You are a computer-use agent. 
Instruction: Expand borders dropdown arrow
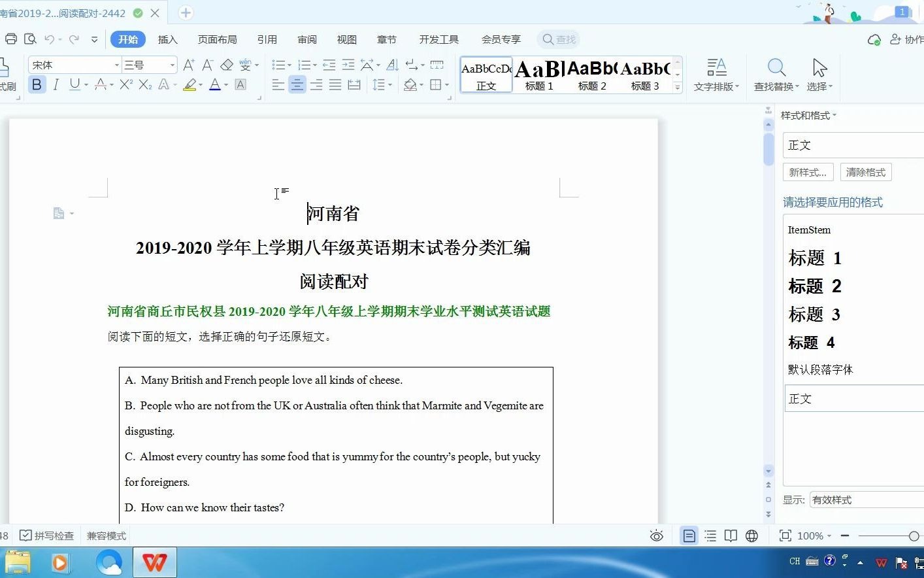coord(447,85)
